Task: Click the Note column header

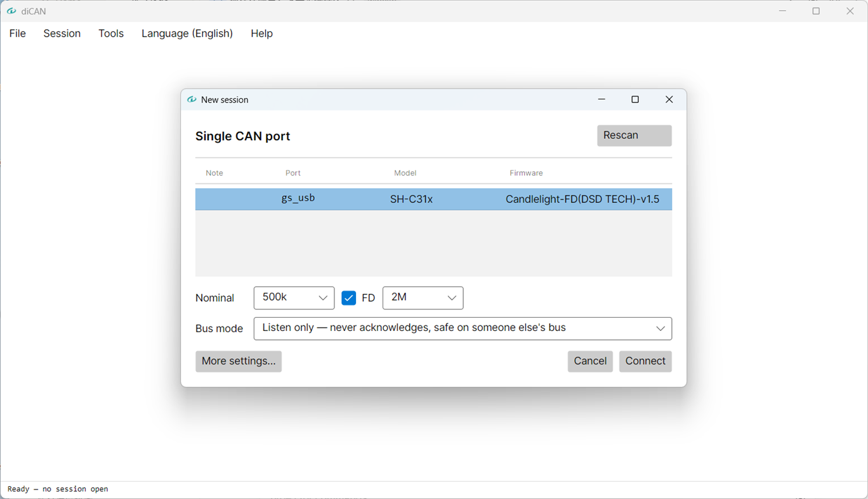Action: click(x=214, y=173)
